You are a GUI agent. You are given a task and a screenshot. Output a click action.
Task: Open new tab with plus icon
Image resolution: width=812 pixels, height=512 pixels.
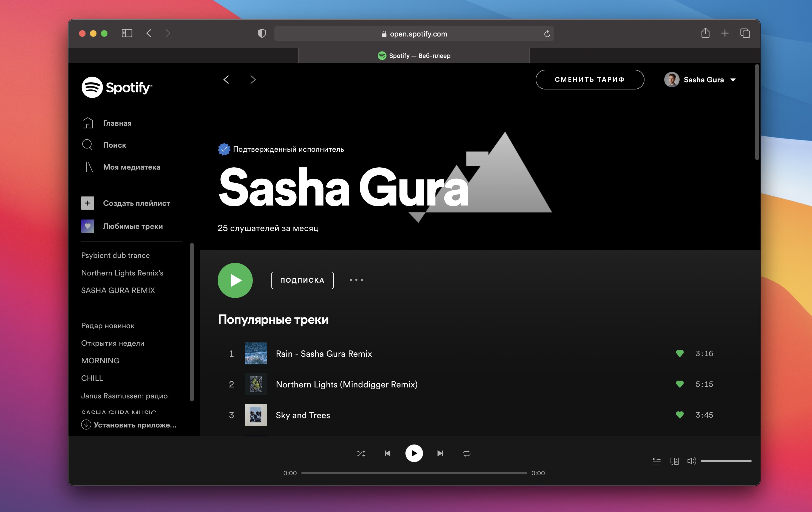(x=725, y=33)
